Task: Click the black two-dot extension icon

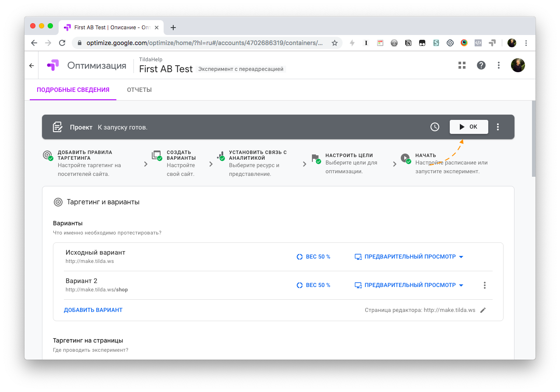Action: tap(422, 43)
